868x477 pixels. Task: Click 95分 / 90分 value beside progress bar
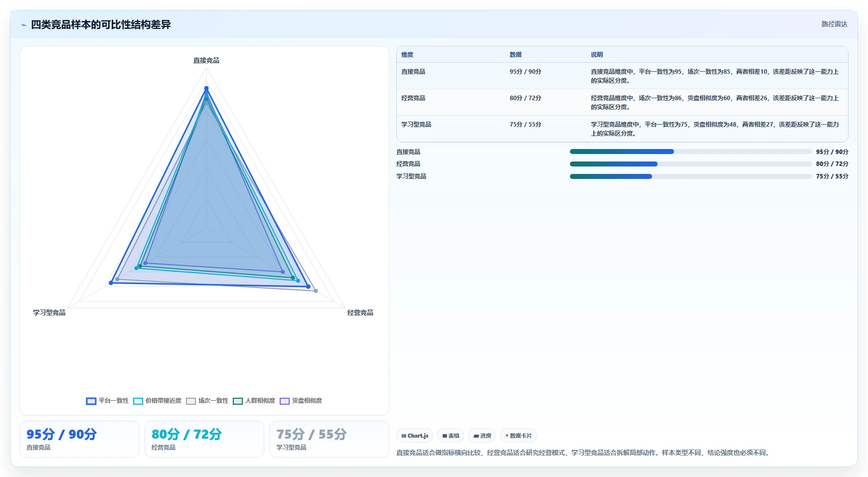point(832,152)
